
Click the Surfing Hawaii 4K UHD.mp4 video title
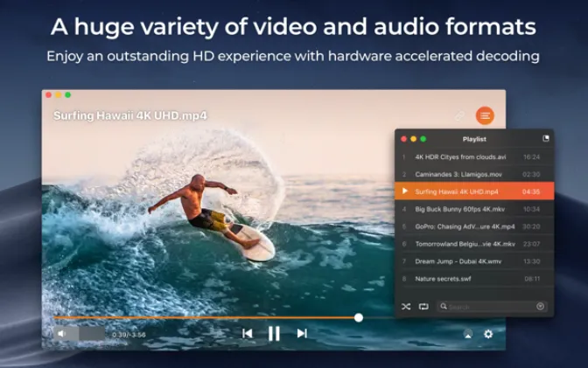pyautogui.click(x=130, y=115)
